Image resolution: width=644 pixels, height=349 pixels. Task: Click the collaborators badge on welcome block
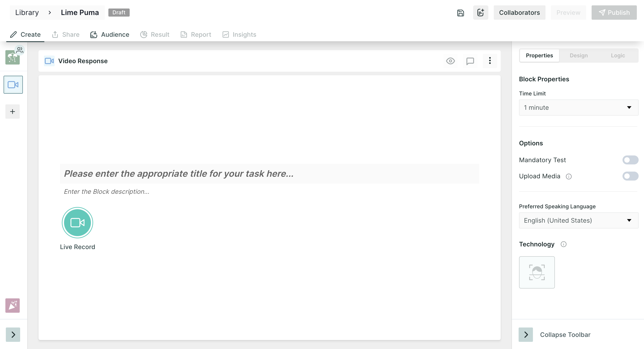point(20,50)
